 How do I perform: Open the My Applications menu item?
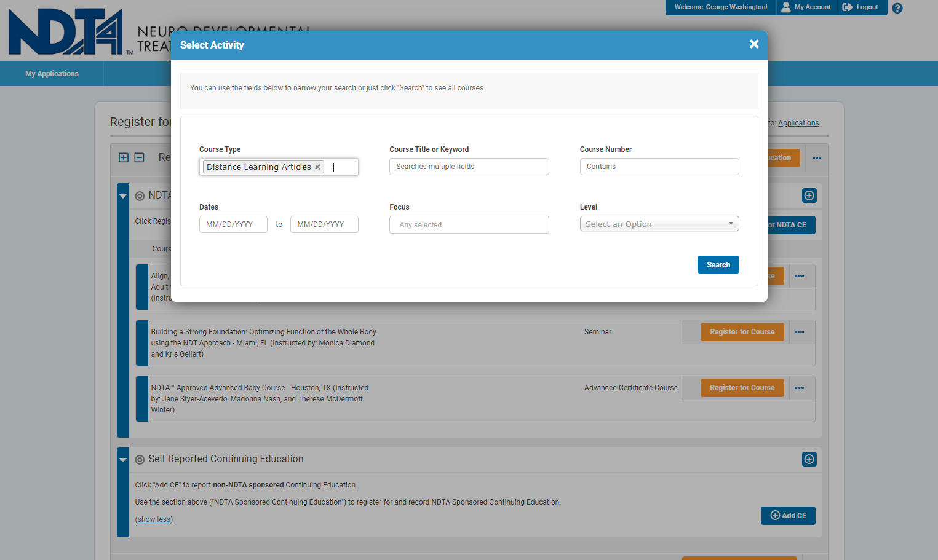[52, 74]
